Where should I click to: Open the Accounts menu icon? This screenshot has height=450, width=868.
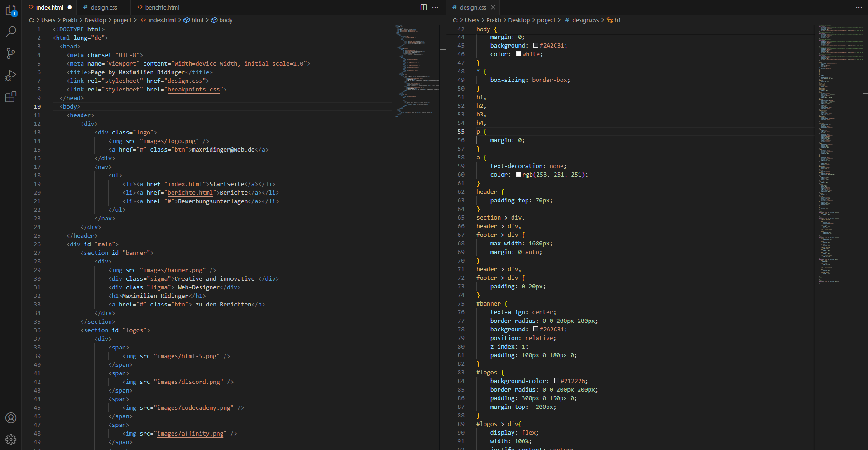[11, 418]
